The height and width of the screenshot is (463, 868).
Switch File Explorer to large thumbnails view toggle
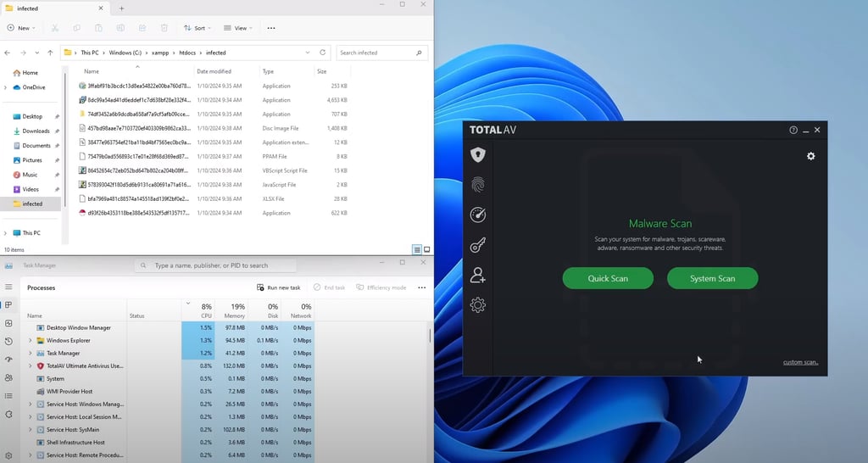pyautogui.click(x=427, y=250)
